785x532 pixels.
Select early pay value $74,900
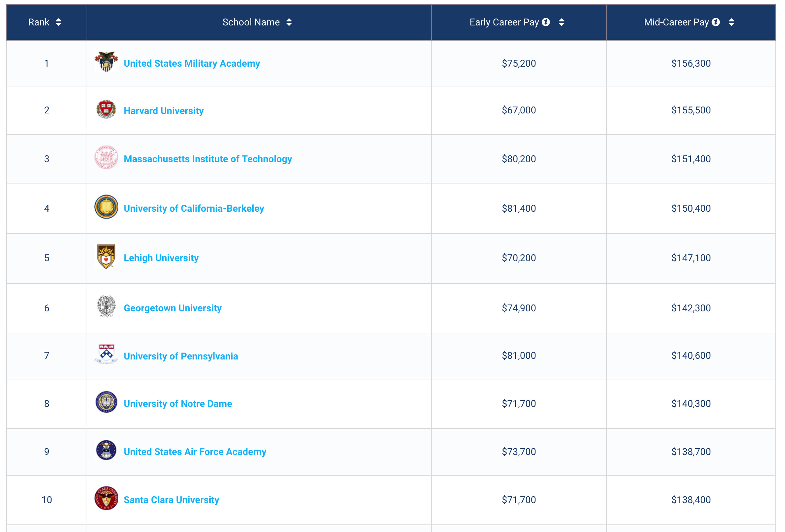tap(519, 308)
